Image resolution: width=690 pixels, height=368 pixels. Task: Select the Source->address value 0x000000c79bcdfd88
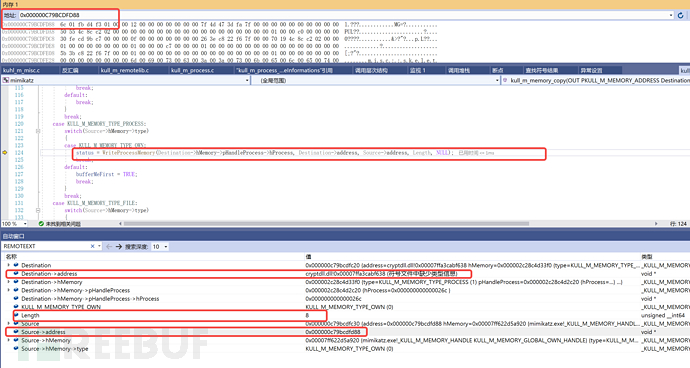(333, 332)
